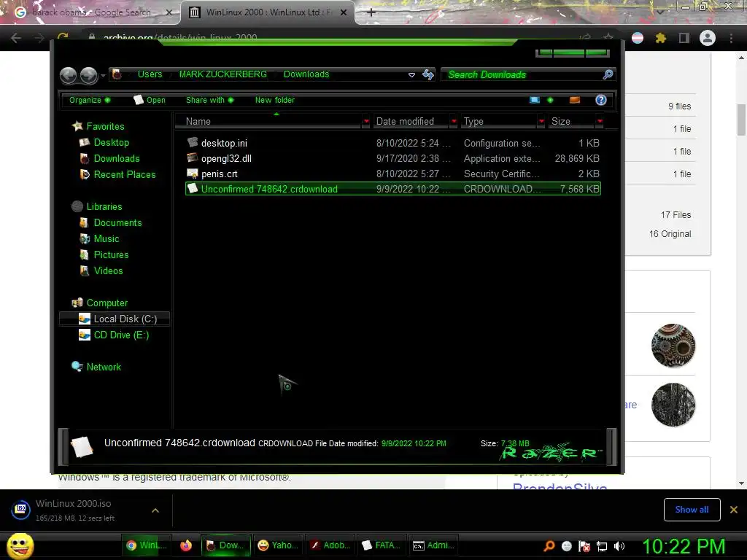Select the desktop.ini file icon
747x560 pixels.
click(x=193, y=142)
